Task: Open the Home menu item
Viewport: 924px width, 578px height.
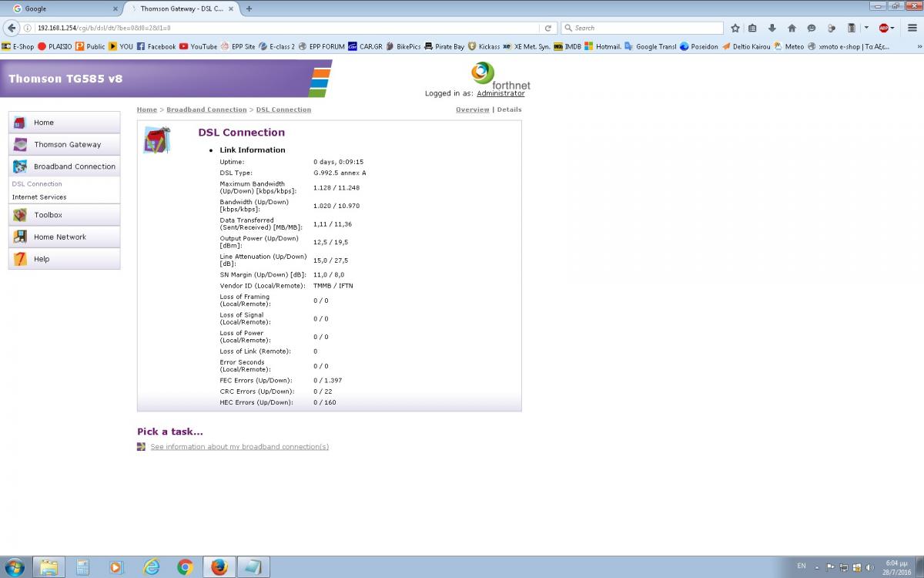Action: click(64, 123)
